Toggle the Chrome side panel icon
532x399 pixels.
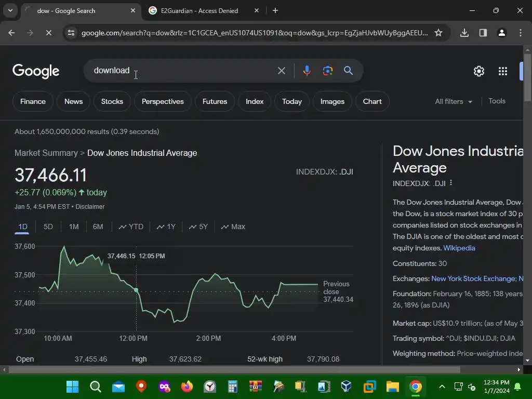(483, 33)
